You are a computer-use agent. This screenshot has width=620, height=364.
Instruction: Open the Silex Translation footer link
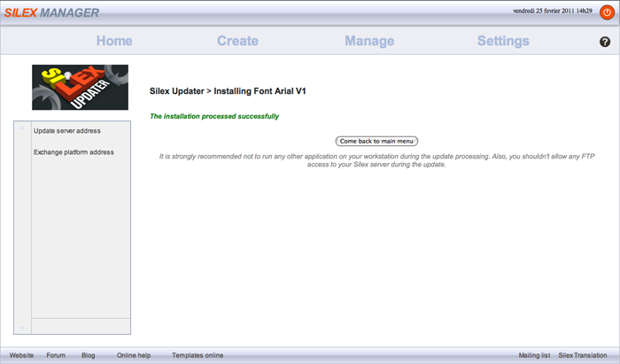583,355
